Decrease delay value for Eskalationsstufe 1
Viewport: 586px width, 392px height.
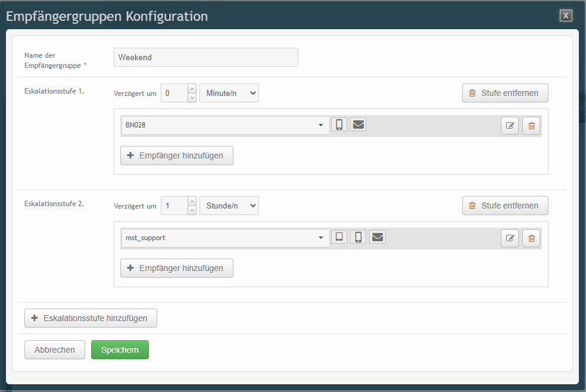192,98
